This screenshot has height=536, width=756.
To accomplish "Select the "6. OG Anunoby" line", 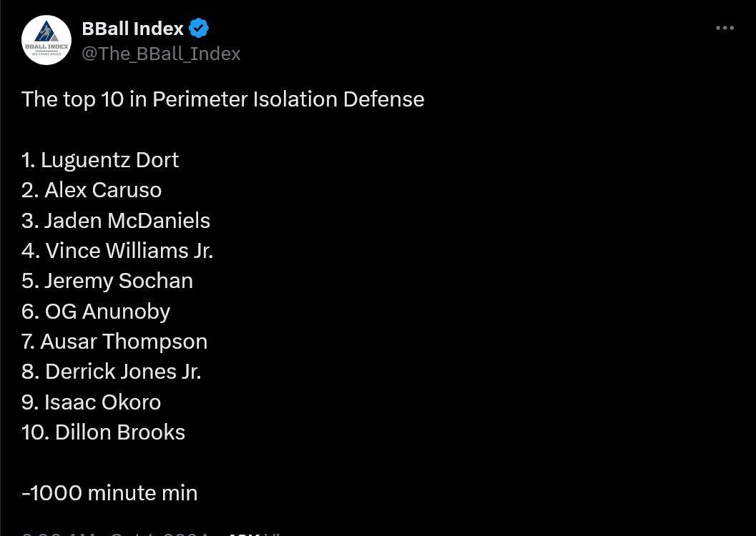I will point(96,312).
